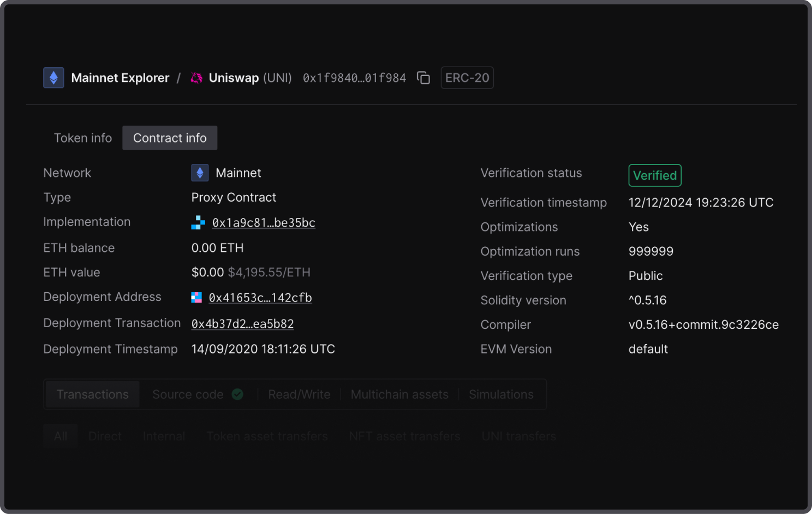812x514 pixels.
Task: Click the Implementation address identicon
Action: click(x=198, y=222)
